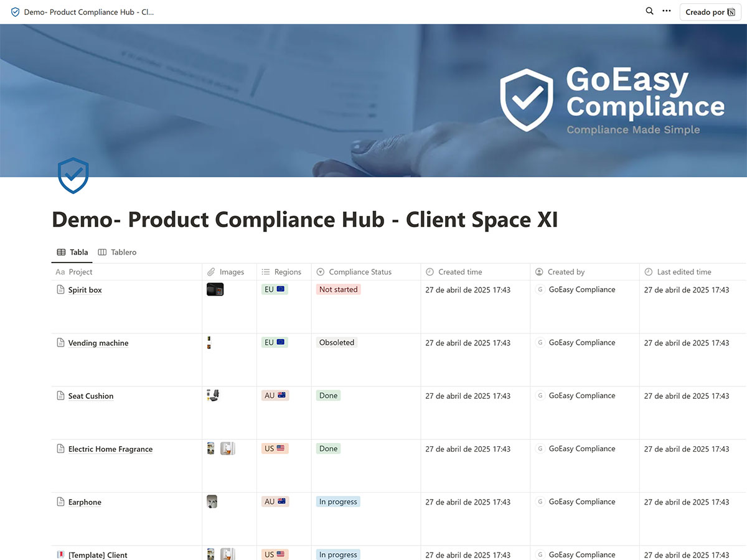This screenshot has width=747, height=560.
Task: Click the Not started status tag
Action: tap(338, 289)
